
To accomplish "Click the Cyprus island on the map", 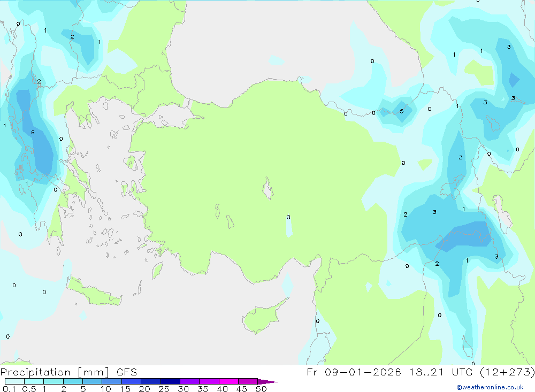I will click(263, 316).
